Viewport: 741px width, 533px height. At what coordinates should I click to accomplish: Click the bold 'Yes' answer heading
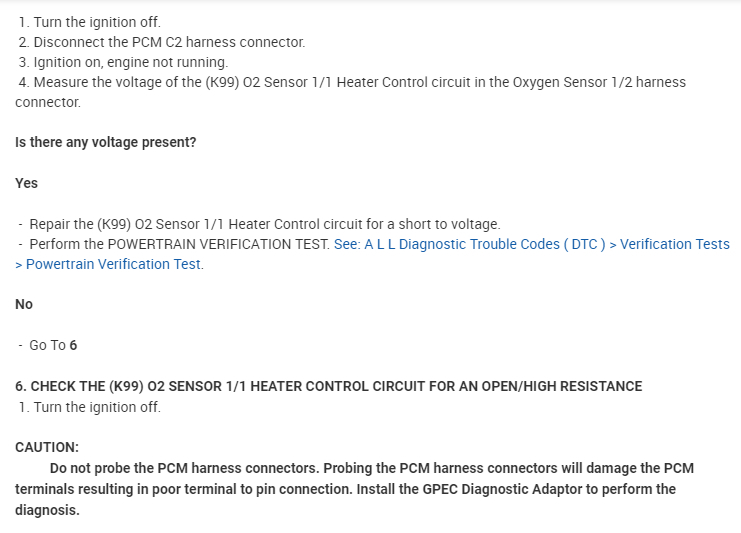[27, 183]
